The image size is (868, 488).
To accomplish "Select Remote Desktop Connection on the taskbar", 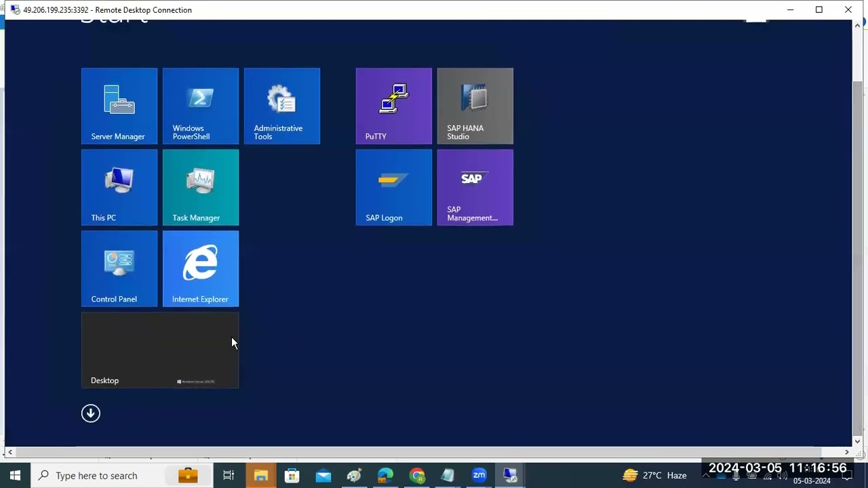I will coord(511,475).
